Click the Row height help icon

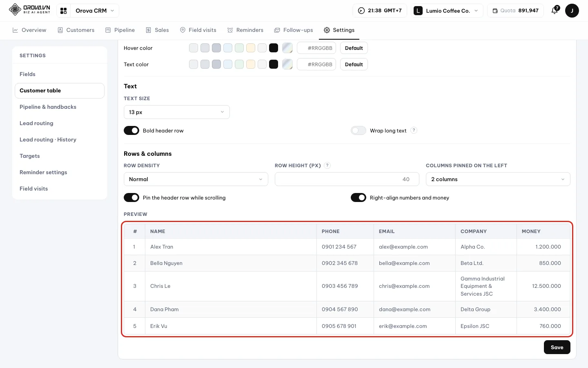click(327, 165)
